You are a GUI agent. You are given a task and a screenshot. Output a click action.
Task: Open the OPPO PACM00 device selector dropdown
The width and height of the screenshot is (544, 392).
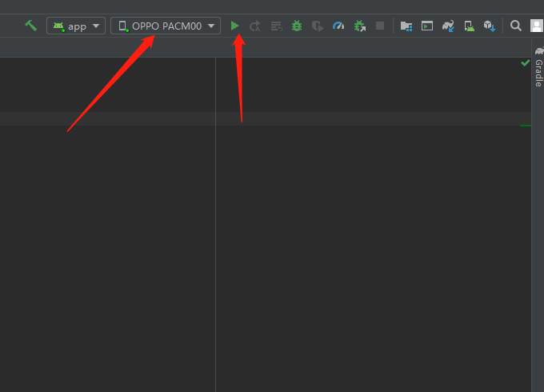click(166, 26)
